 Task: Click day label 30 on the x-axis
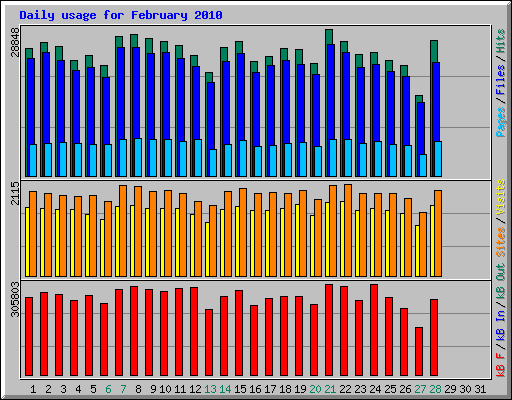(465, 389)
